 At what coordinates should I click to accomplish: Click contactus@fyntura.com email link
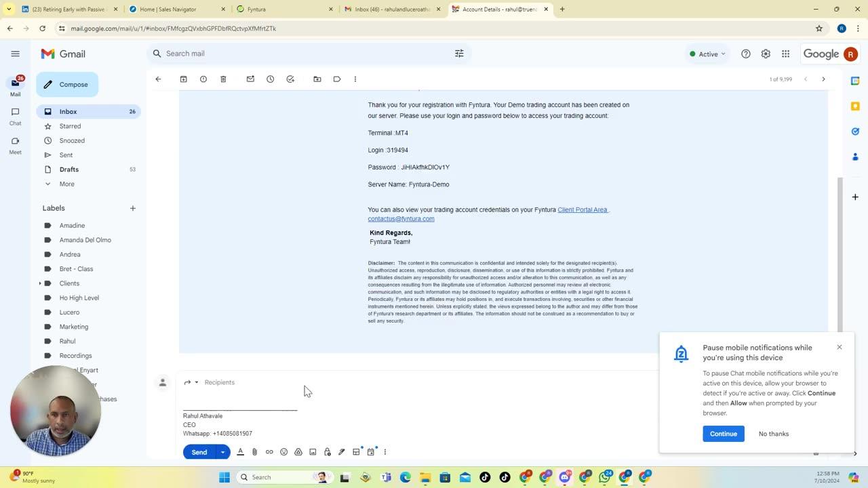pos(401,219)
